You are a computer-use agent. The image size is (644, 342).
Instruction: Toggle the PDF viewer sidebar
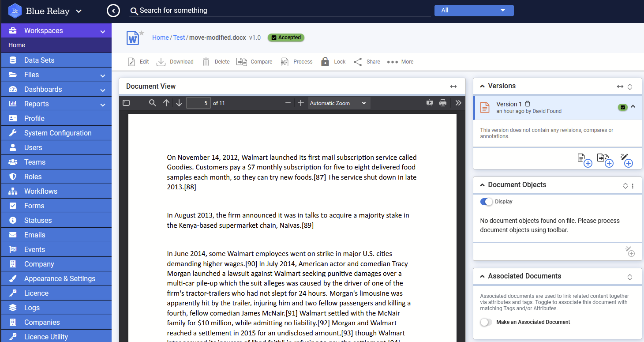(126, 103)
